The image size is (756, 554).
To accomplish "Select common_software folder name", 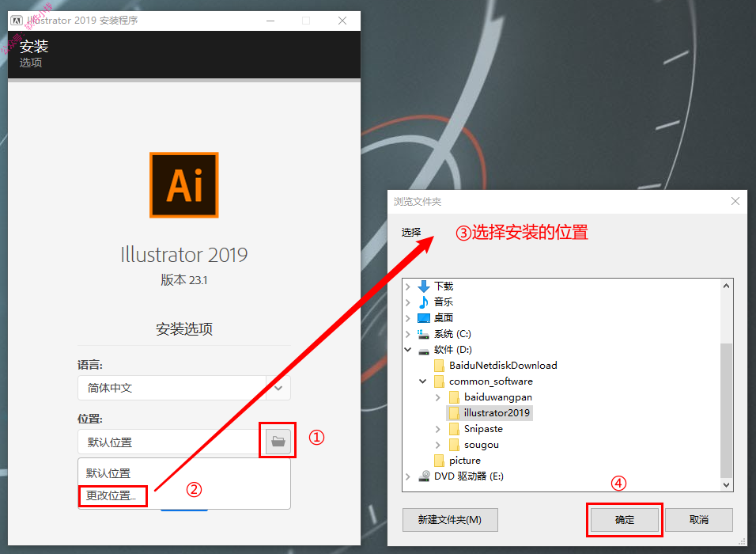I will pyautogui.click(x=491, y=381).
